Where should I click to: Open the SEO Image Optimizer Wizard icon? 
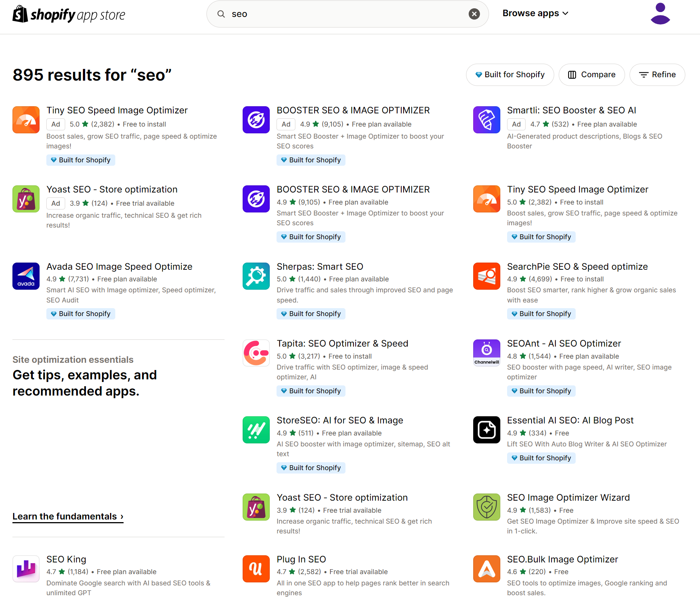tap(486, 507)
